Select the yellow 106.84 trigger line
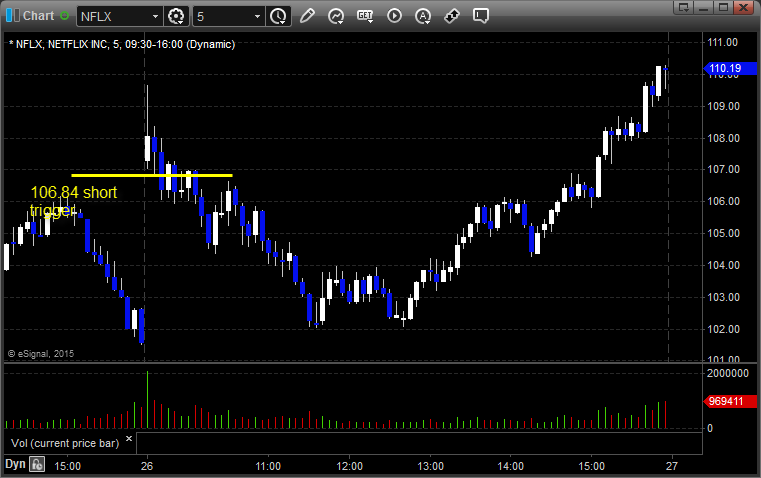 coord(152,175)
